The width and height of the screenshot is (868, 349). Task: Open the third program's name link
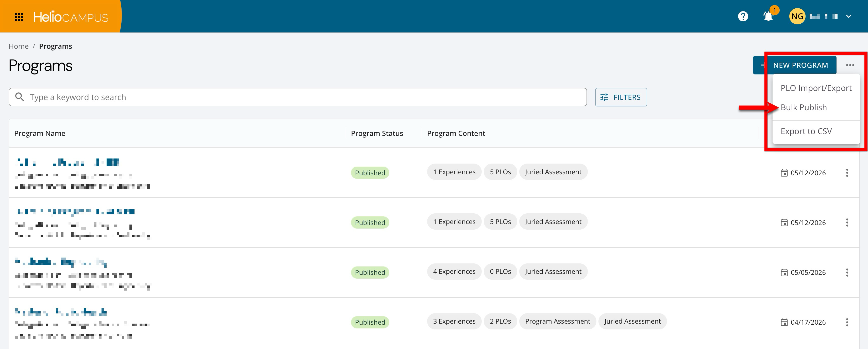click(x=61, y=262)
